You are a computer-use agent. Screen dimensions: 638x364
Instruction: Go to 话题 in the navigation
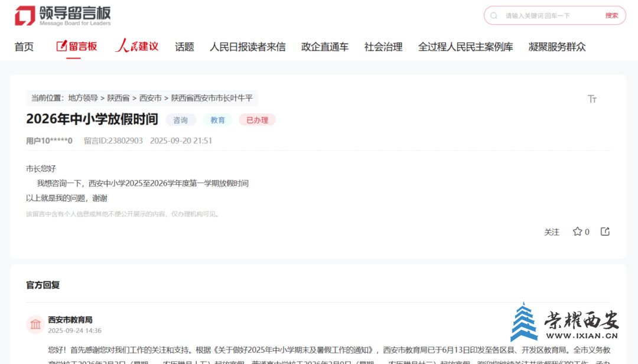pos(184,47)
